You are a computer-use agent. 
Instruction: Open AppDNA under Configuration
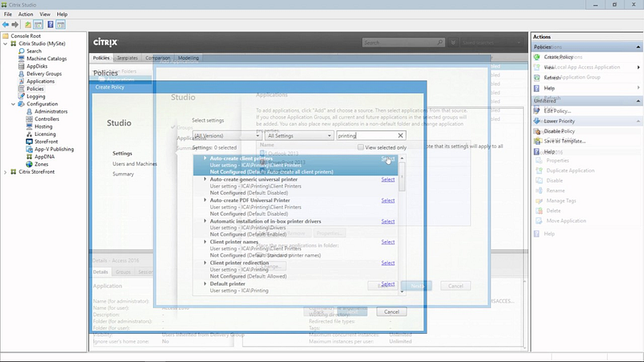click(x=44, y=157)
